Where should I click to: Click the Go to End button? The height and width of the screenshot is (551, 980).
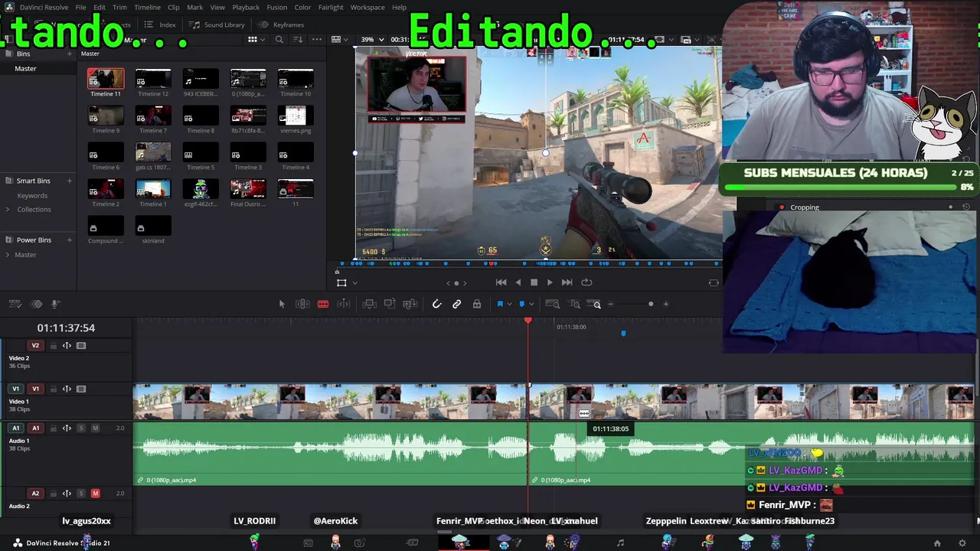pos(567,282)
